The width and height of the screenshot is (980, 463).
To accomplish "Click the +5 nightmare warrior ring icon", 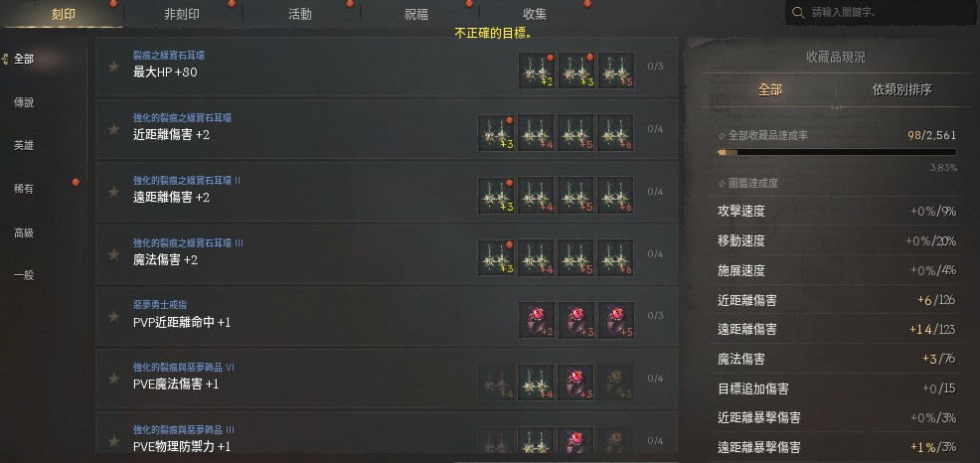I will pyautogui.click(x=616, y=320).
